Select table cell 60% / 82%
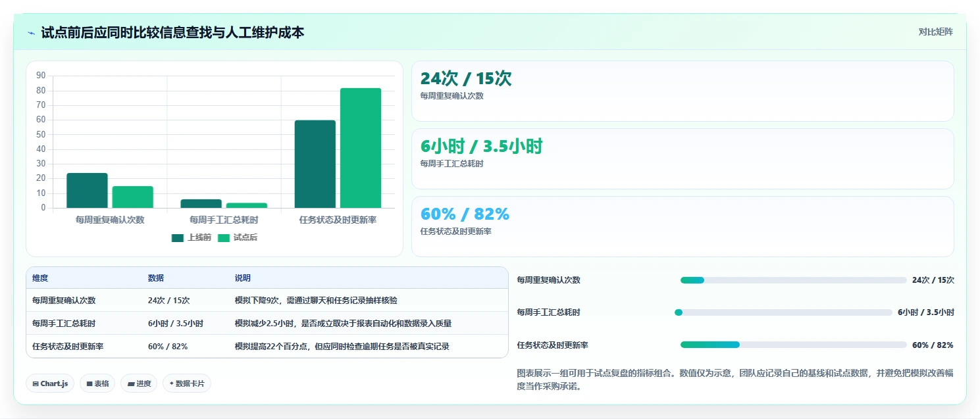Screen dimensions: 980x419 pos(168,346)
